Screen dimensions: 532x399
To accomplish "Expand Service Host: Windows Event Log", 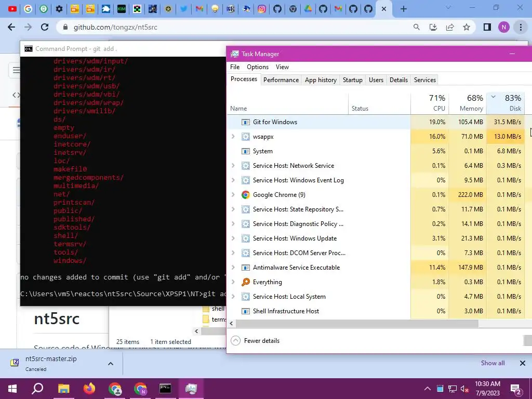I will pos(233,180).
